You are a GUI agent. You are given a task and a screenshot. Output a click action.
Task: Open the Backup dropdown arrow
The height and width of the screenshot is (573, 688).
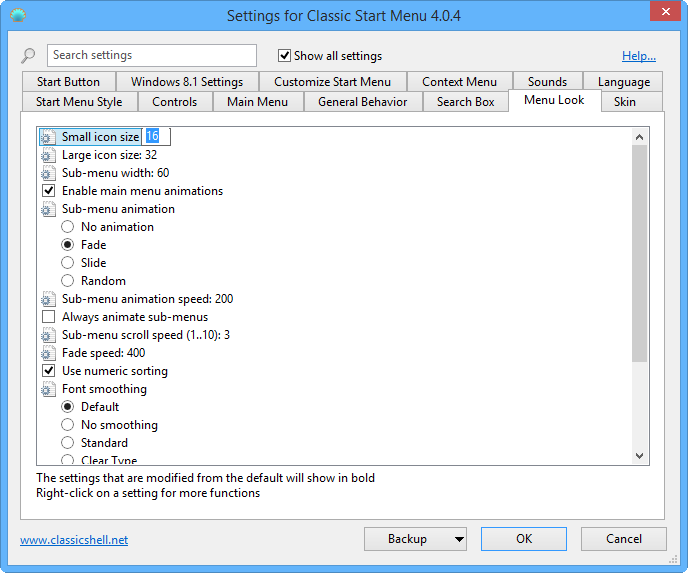(459, 539)
